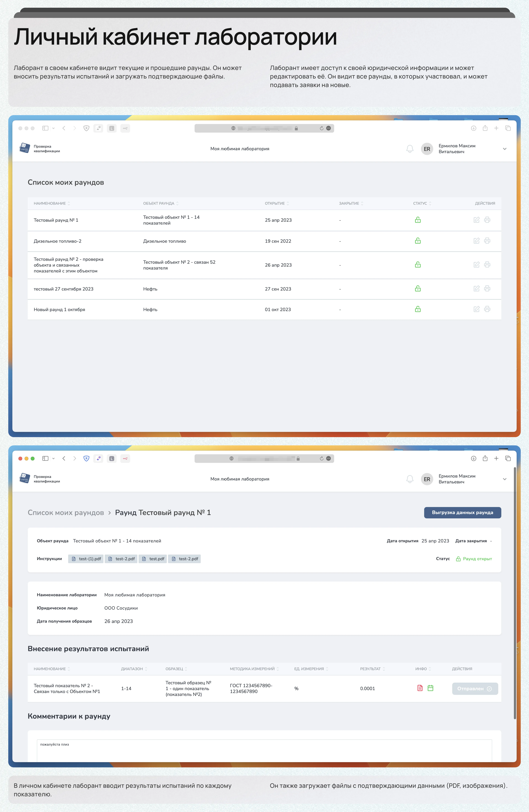Viewport: 529px width, 812px height.
Task: Go back via Список моих раундов breadcrumb
Action: pos(66,512)
